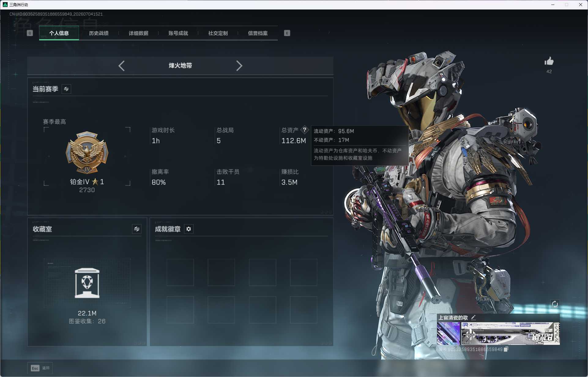Select the last achievement badge slot top row
This screenshot has height=377, width=588.
pos(303,272)
